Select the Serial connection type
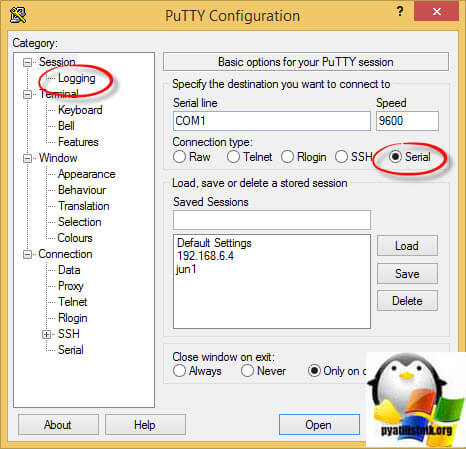 click(395, 156)
